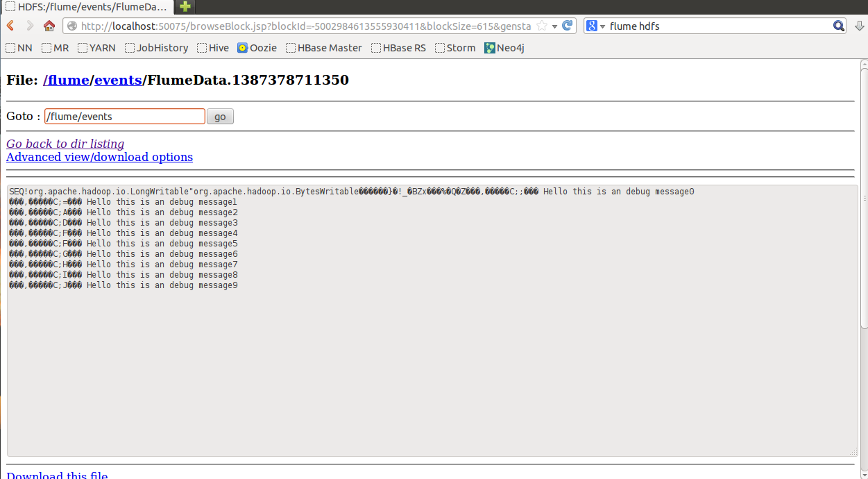The image size is (868, 479).
Task: Toggle the bookmark star for this page
Action: [x=543, y=26]
